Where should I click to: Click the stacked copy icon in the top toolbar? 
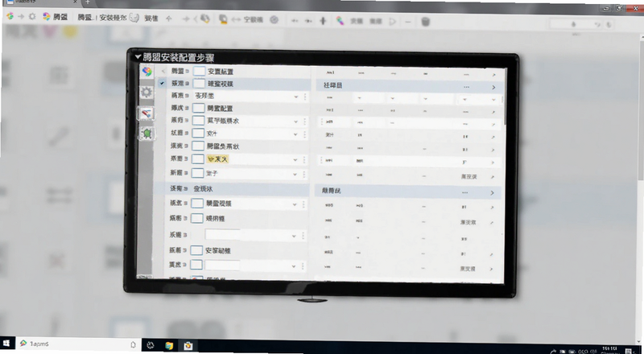[x=223, y=19]
